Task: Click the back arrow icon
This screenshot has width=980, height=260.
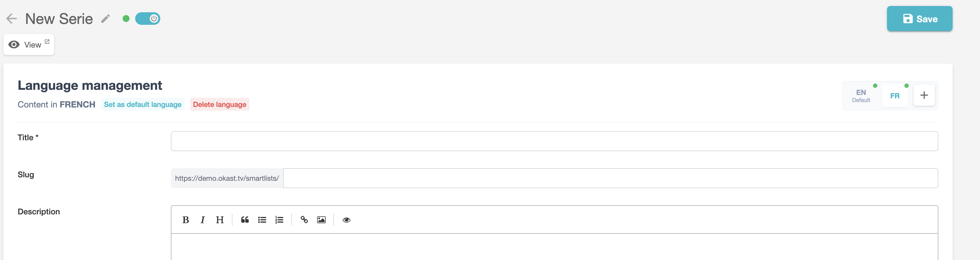Action: point(12,19)
